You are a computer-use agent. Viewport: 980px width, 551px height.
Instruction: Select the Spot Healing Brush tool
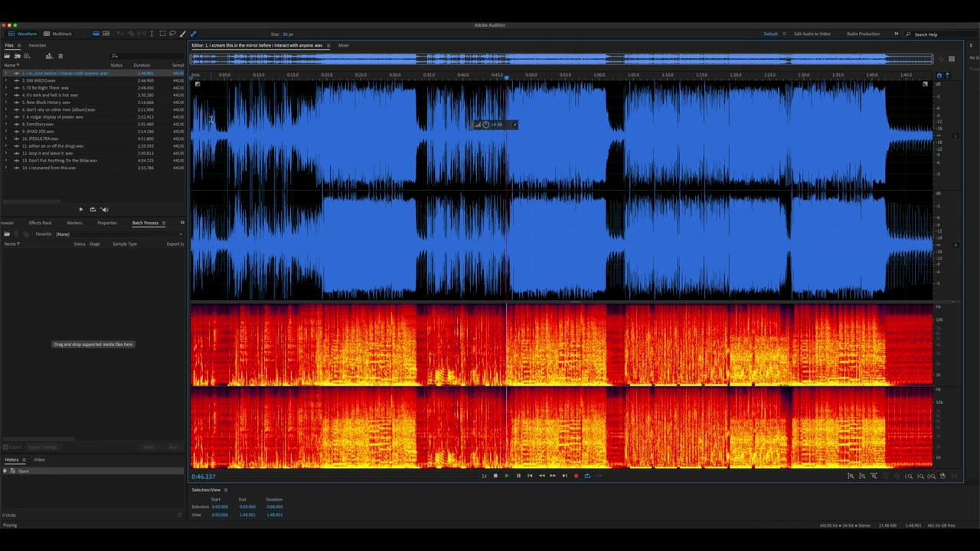tap(192, 34)
